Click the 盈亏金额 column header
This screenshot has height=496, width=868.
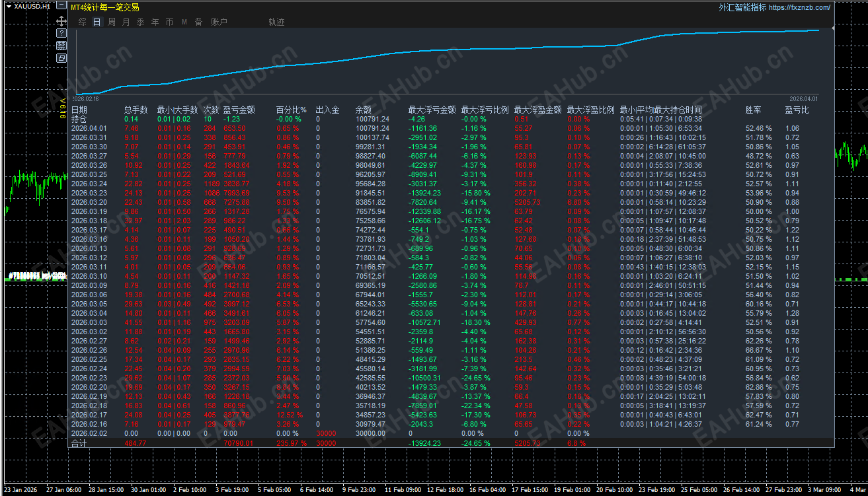pos(239,110)
